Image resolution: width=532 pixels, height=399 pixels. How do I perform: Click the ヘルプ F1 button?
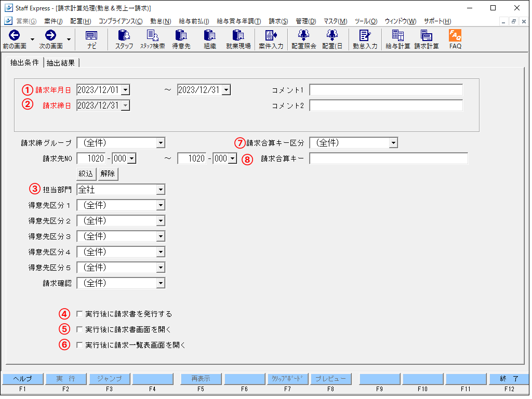23,379
